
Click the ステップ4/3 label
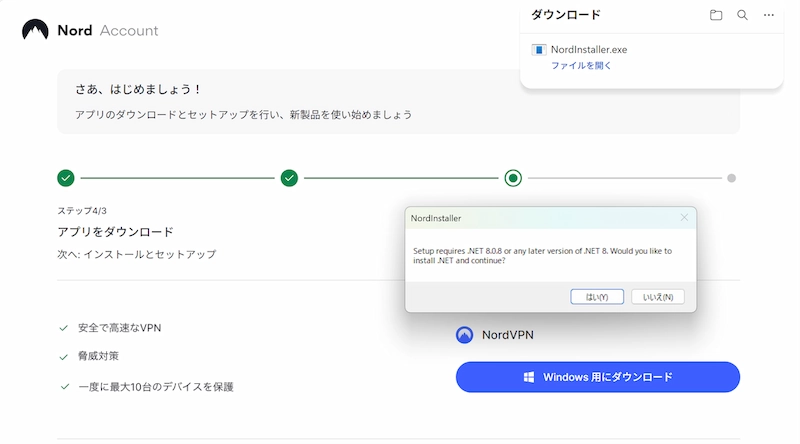(82, 211)
